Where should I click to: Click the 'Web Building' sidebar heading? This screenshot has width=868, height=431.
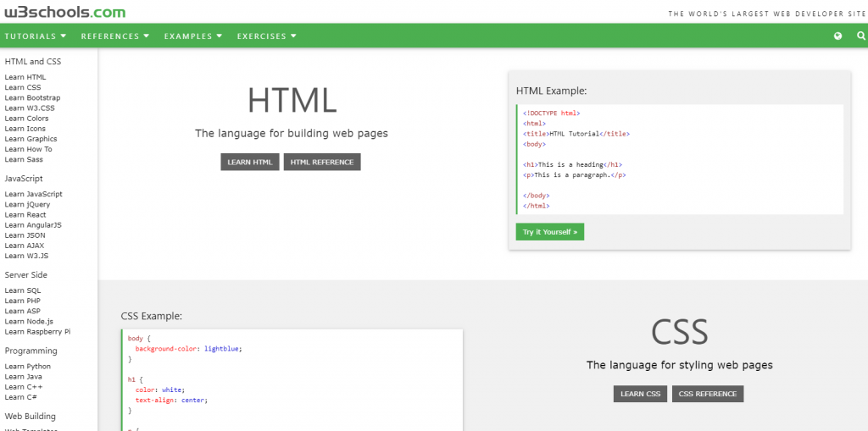(x=31, y=416)
